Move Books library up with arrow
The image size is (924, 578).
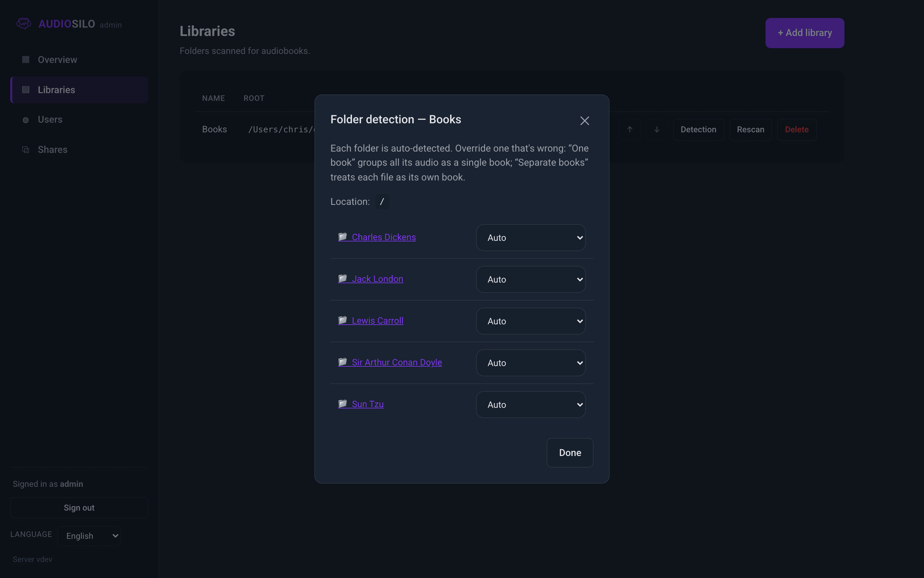pos(629,130)
